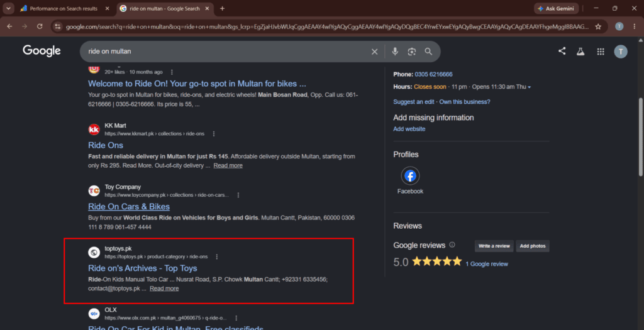
Task: Clear the search box with the X icon
Action: [374, 52]
